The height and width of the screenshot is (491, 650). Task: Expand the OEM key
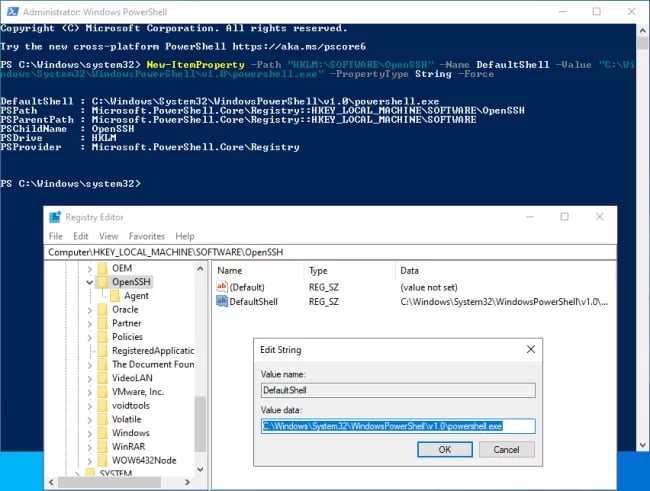click(x=90, y=269)
